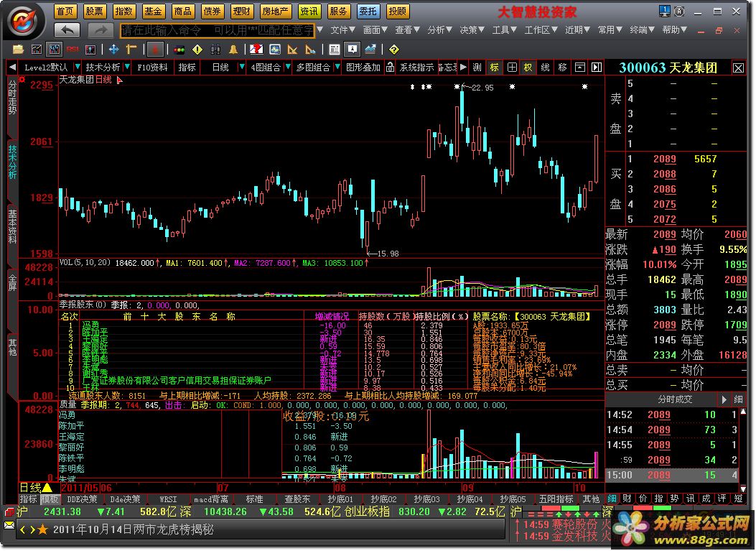Click the first yellow drawing triangle icon
Viewport: 756px width, 551px height.
(292, 50)
